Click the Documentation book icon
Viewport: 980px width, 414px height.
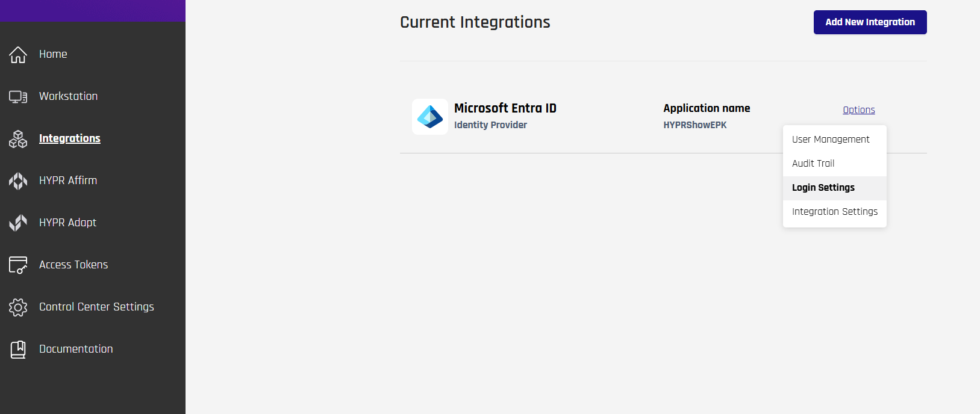tap(18, 349)
